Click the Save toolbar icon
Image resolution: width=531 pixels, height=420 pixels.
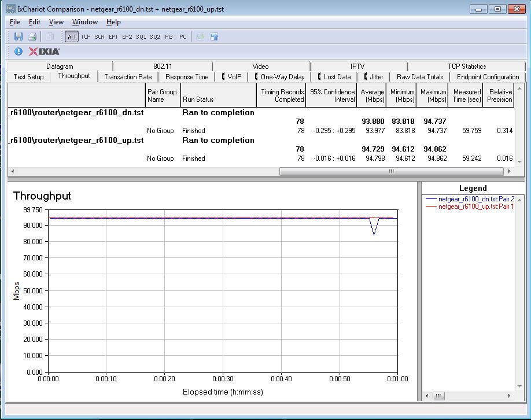tap(19, 36)
